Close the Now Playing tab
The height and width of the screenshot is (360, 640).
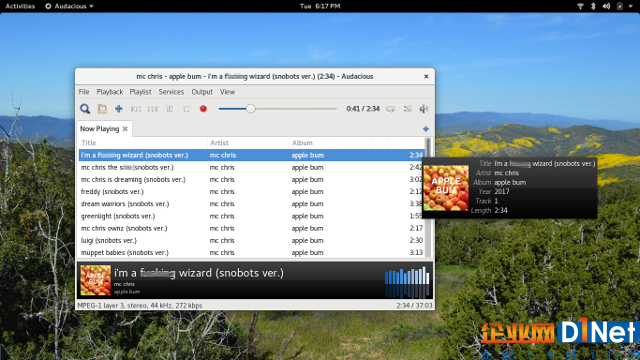point(125,129)
